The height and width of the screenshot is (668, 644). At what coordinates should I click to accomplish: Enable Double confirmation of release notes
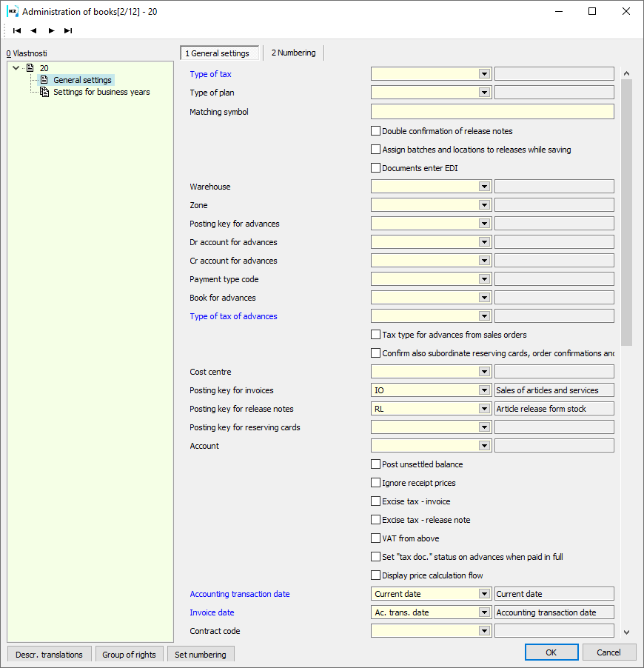376,131
